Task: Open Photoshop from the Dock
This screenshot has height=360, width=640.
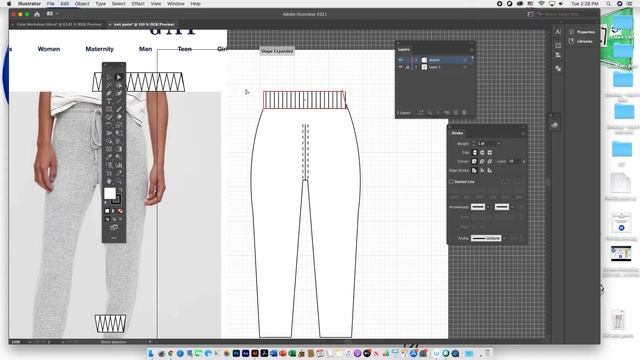Action: [x=236, y=353]
